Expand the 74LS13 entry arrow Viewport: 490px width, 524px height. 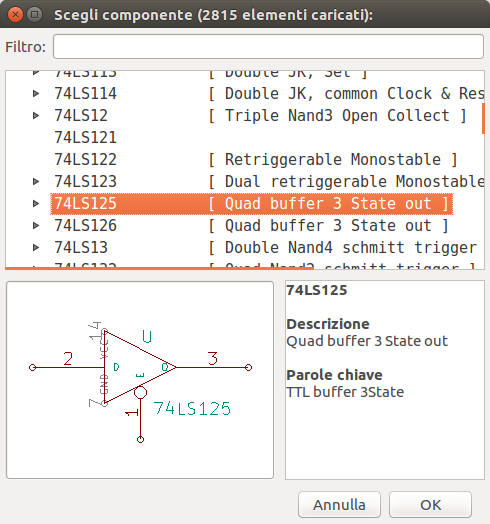tap(36, 248)
